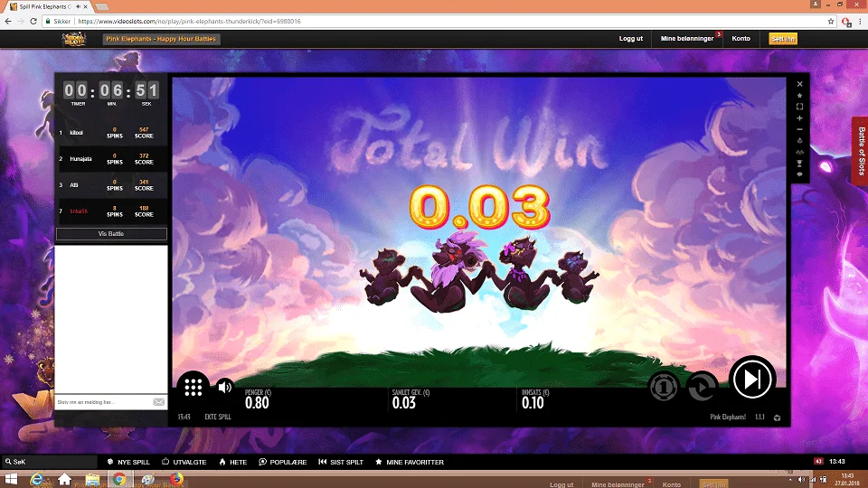Click the INNSATS 0.10 bet value
The width and height of the screenshot is (868, 488).
pos(533,403)
